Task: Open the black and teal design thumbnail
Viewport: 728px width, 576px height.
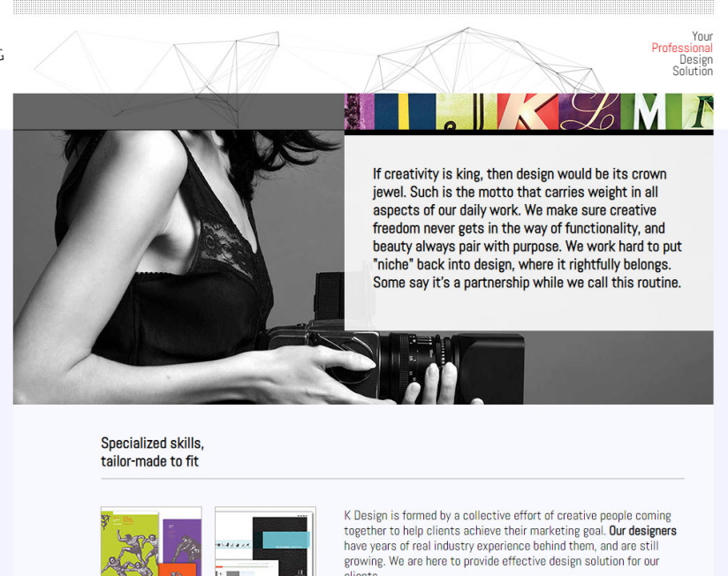Action: [x=266, y=542]
